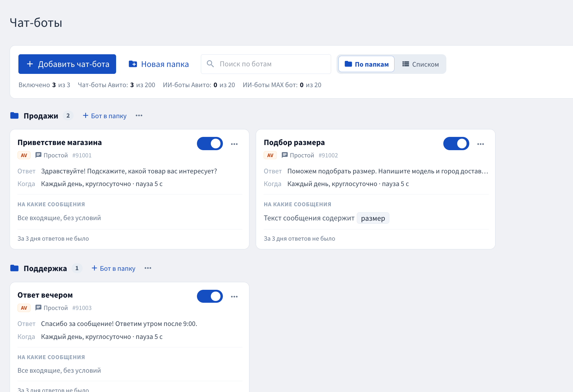The image size is (573, 392).
Task: Click the Поможем подобрать размер reply text
Action: pyautogui.click(x=388, y=171)
